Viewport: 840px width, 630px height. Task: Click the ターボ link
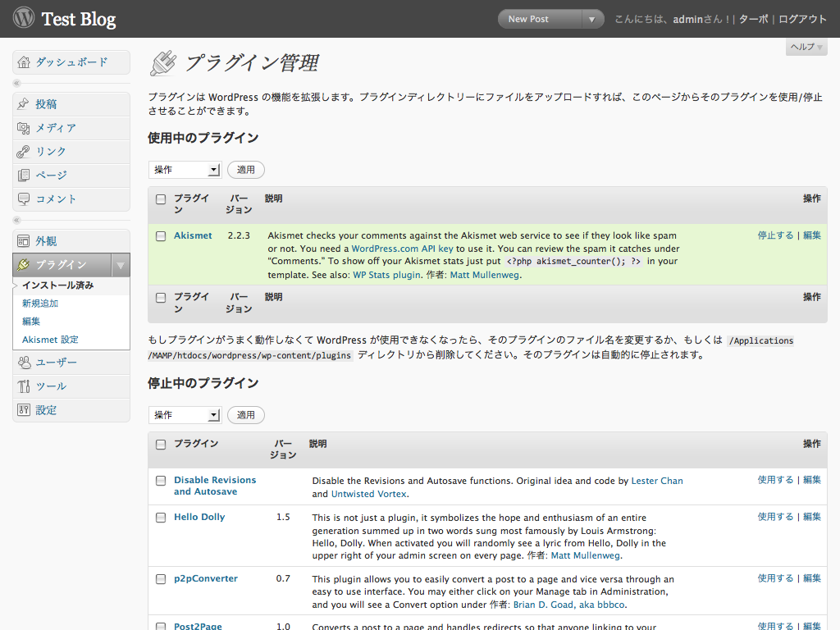pyautogui.click(x=753, y=20)
